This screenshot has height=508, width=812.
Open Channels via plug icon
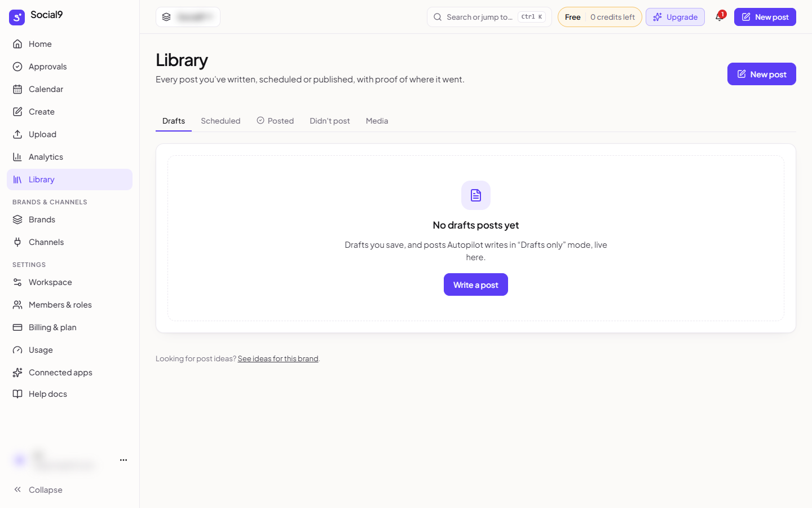(x=17, y=242)
